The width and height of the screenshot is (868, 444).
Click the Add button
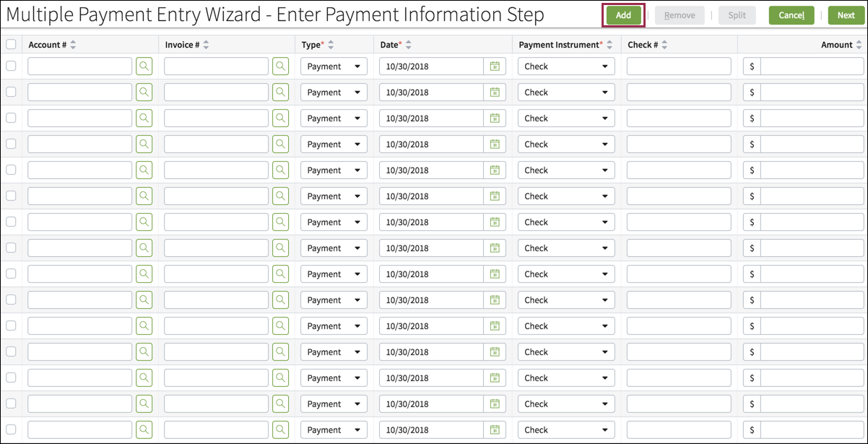622,14
